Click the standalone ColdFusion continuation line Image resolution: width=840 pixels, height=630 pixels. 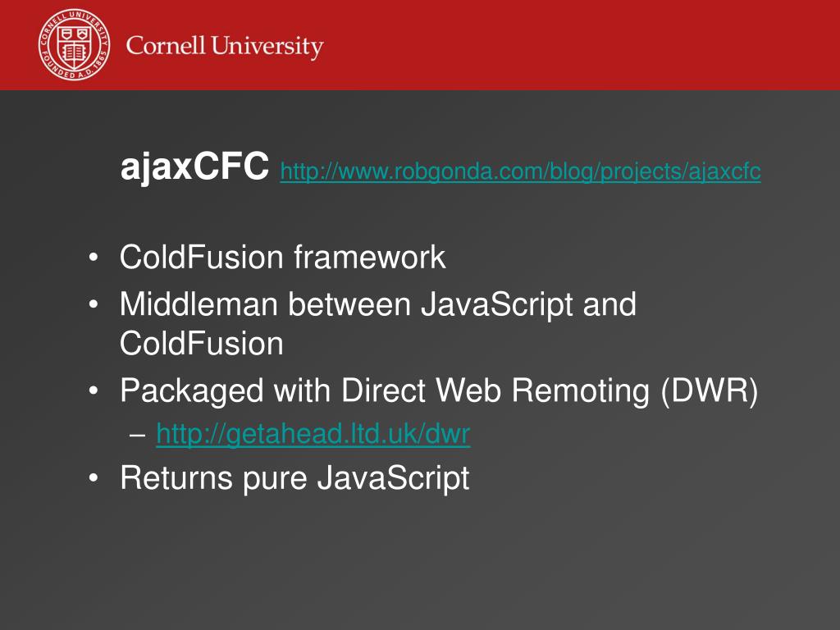point(202,344)
